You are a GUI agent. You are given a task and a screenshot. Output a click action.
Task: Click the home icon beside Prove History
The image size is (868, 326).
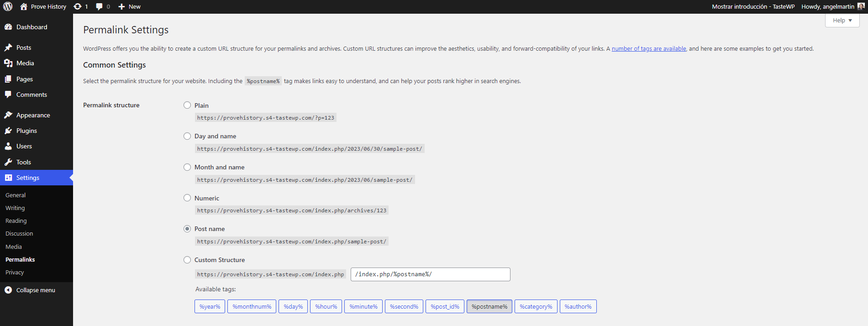tap(24, 6)
